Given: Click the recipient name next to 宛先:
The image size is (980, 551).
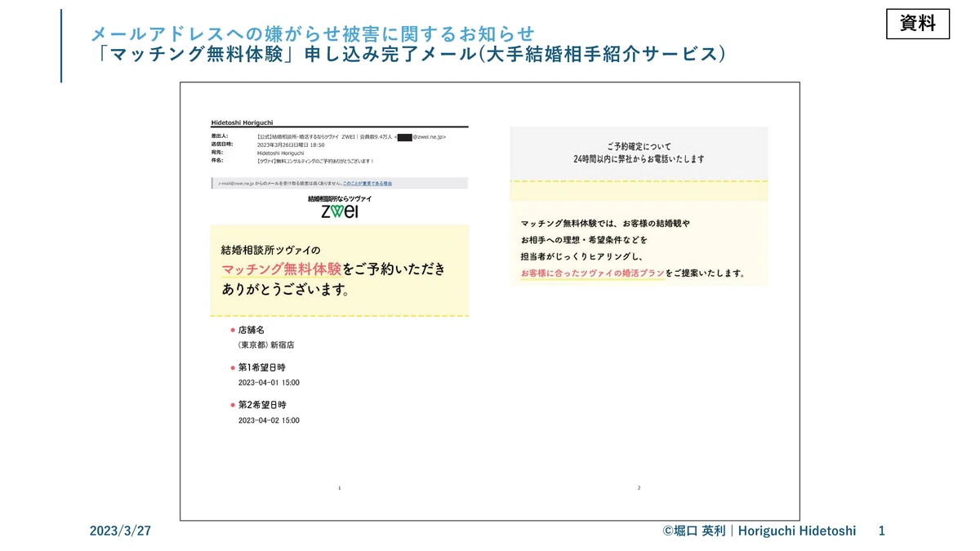Looking at the screenshot, I should point(280,153).
